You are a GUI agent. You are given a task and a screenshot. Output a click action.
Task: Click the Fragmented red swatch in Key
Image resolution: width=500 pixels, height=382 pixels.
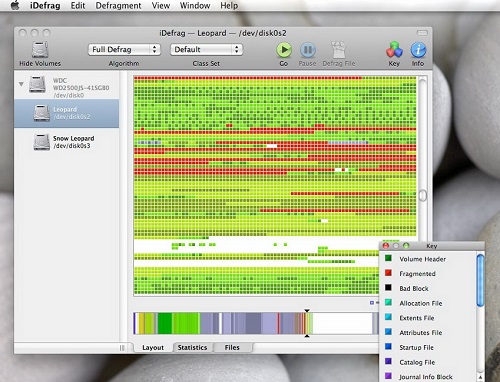388,273
